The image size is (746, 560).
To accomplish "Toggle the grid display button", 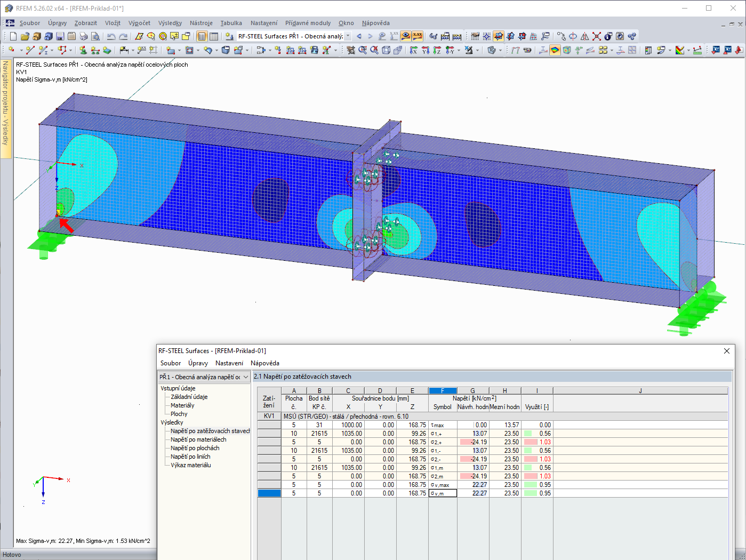I will click(475, 36).
